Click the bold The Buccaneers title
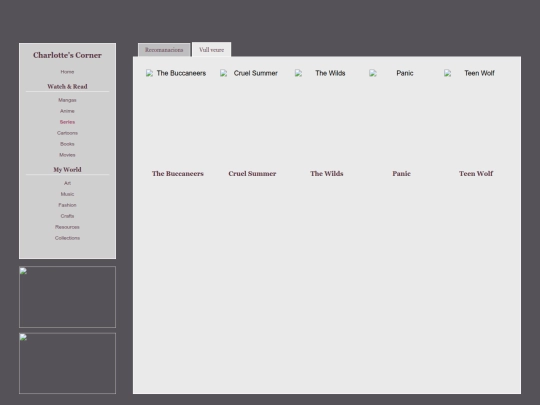540x405 pixels. pyautogui.click(x=178, y=174)
